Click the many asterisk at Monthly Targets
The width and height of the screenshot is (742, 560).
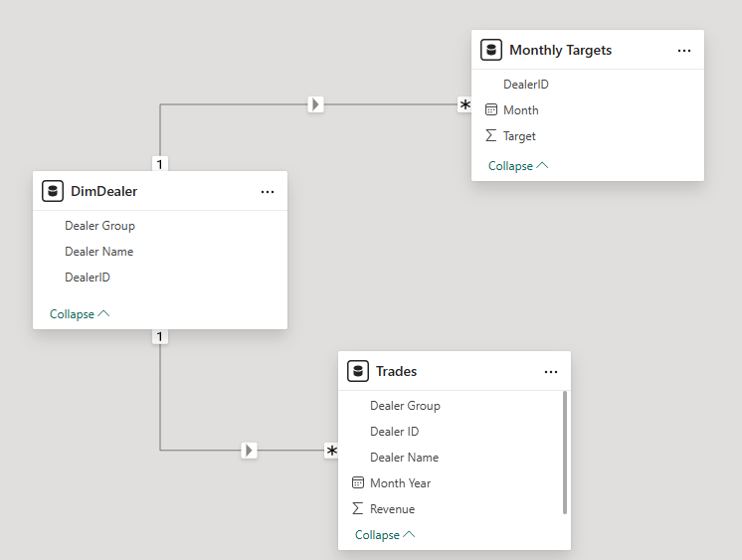(464, 104)
